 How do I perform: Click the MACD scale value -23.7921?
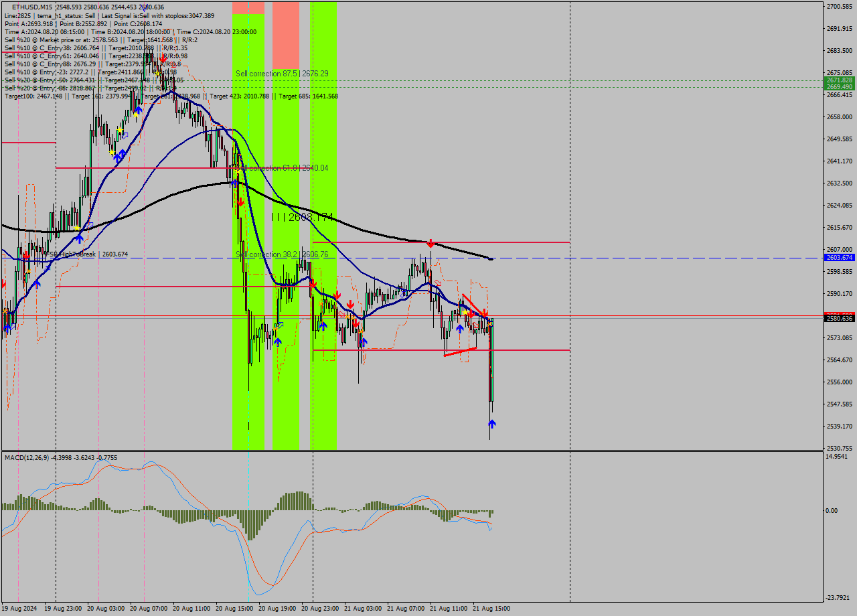[x=838, y=598]
